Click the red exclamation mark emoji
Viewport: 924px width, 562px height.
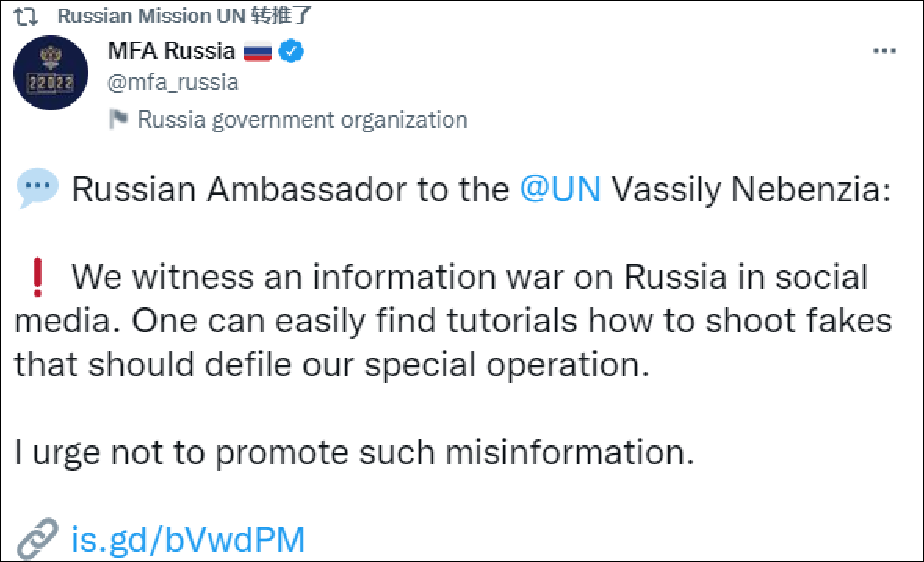(37, 277)
